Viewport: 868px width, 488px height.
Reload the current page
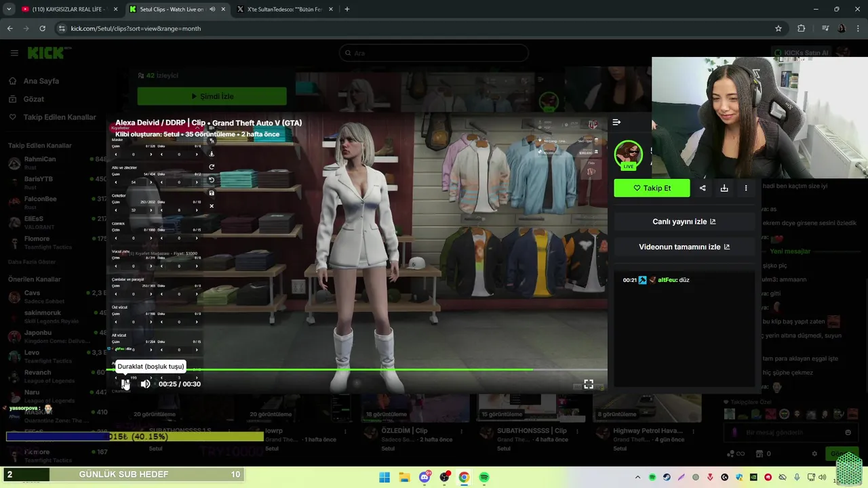[x=42, y=28]
